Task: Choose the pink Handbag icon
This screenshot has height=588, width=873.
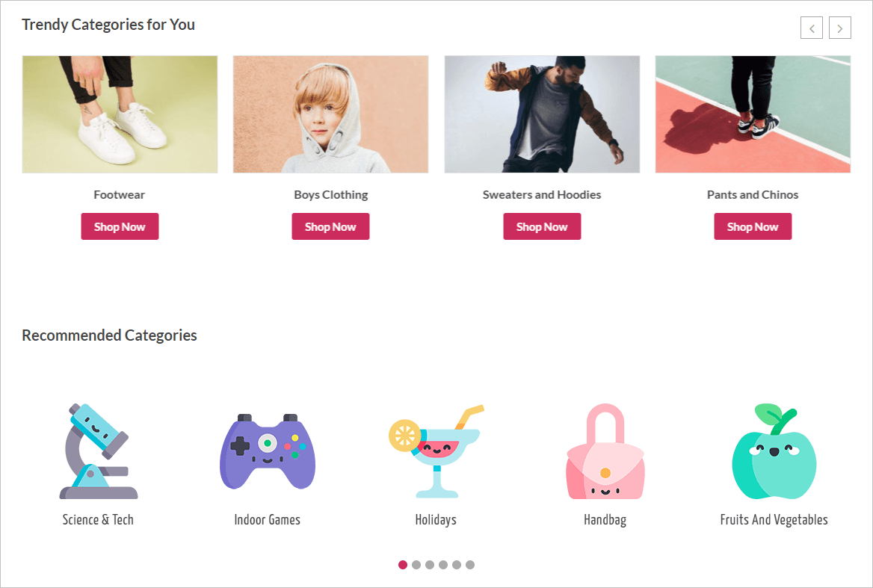Action: pyautogui.click(x=605, y=451)
